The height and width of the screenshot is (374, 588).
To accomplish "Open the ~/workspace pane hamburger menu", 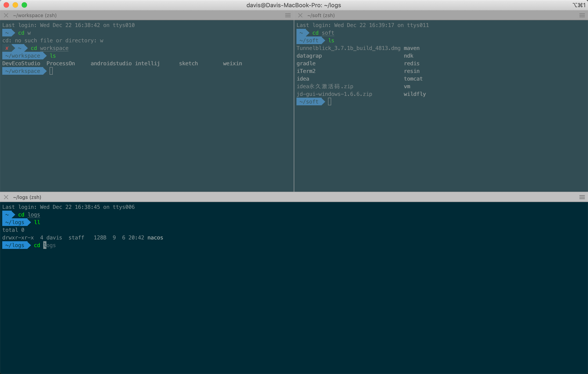I will click(288, 15).
